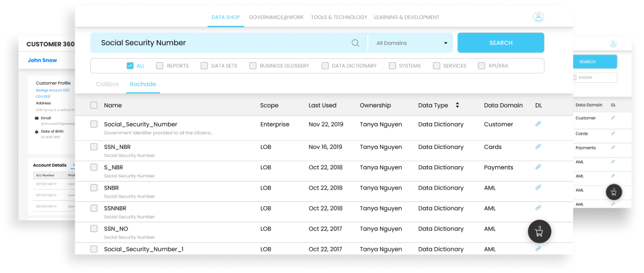Click the date of birth icon in Customer 360
Screen dimensions: 644x273
tap(37, 132)
